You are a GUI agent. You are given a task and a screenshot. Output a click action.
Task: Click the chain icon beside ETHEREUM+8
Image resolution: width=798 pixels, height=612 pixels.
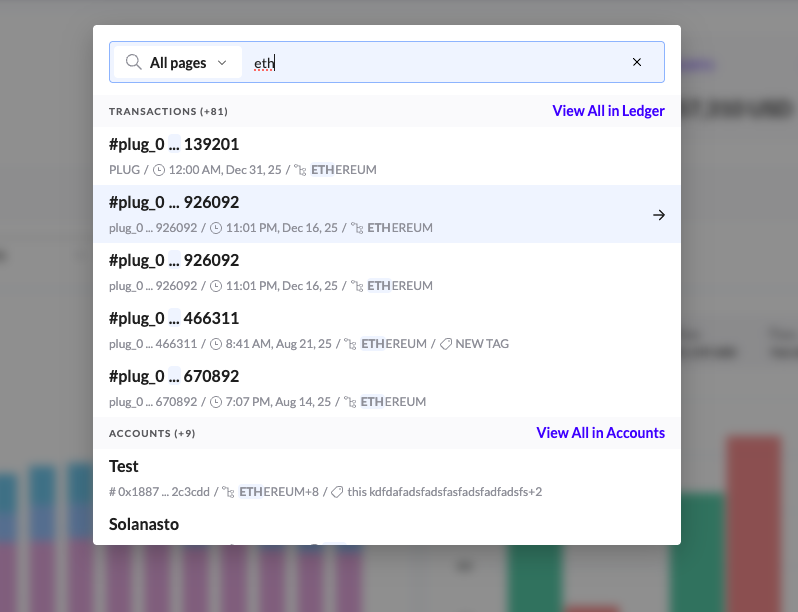(227, 492)
